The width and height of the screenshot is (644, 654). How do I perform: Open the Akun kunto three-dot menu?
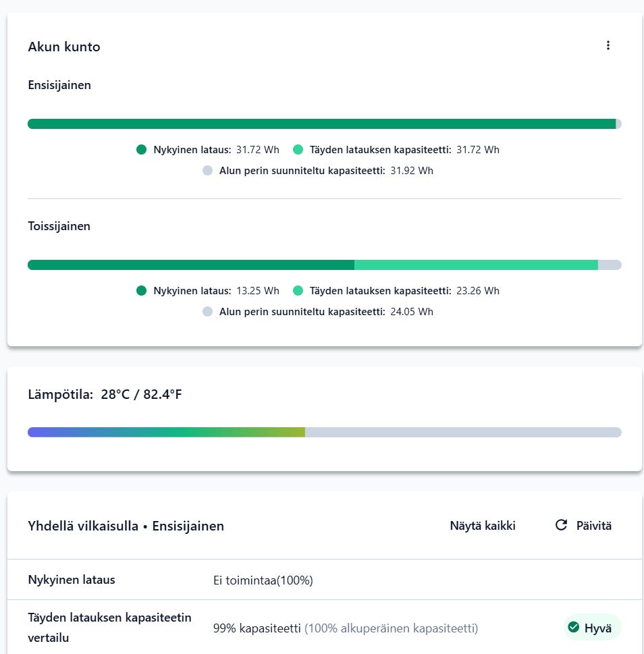click(x=608, y=45)
